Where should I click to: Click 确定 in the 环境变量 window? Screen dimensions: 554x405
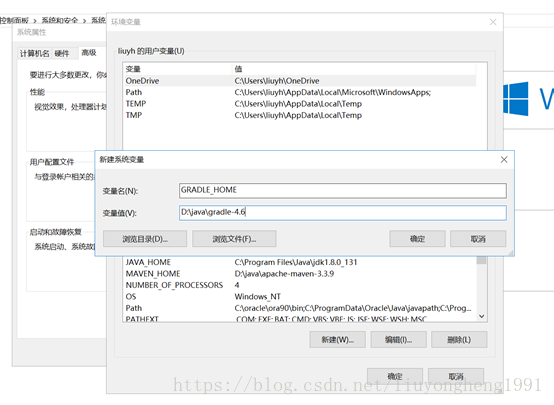tap(395, 376)
